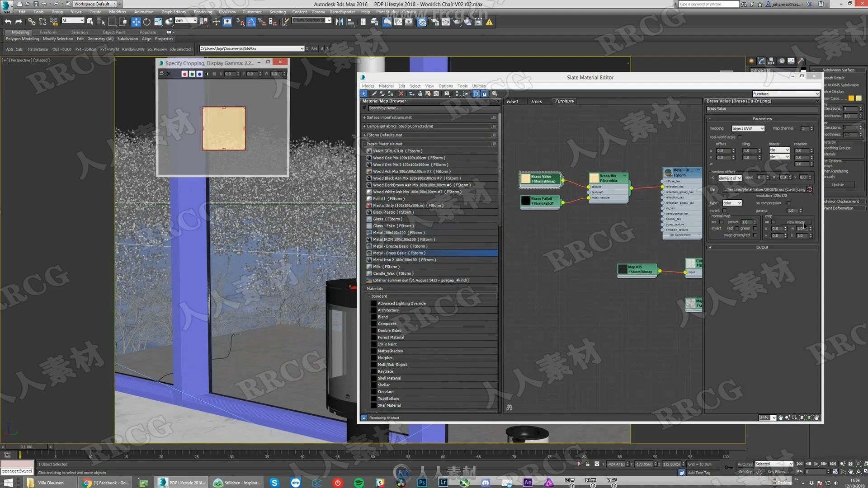868x488 pixels.
Task: Toggle the red channel button in cropping window
Action: [x=184, y=74]
